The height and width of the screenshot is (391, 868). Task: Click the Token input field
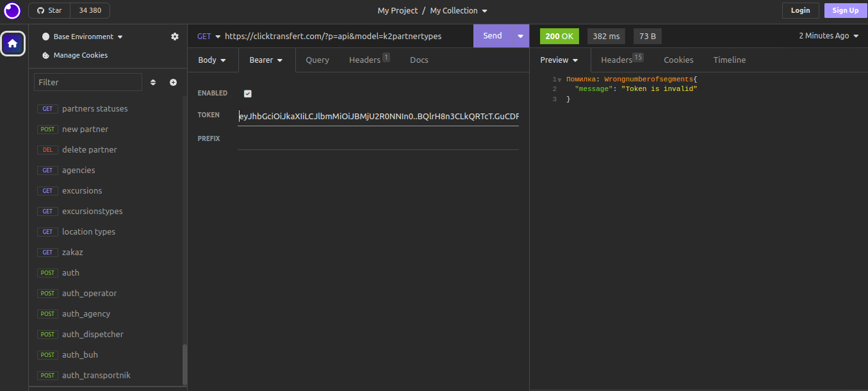click(378, 116)
